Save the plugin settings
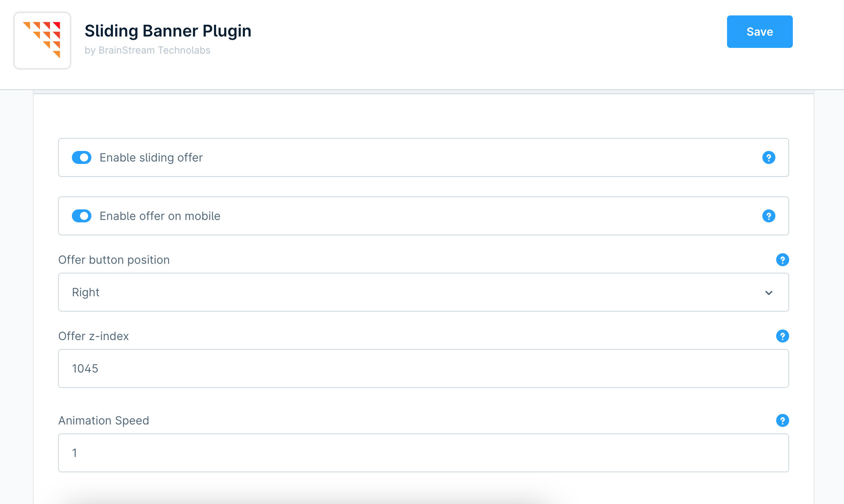 pyautogui.click(x=760, y=32)
